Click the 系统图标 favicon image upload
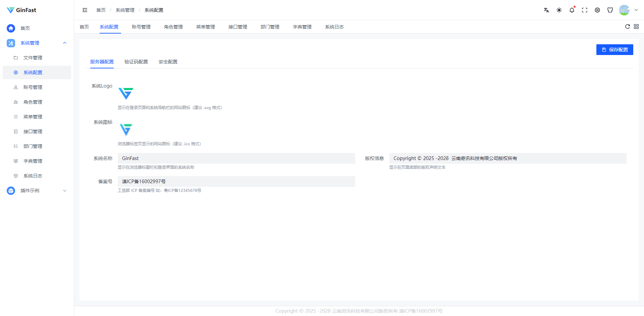The width and height of the screenshot is (644, 316). pyautogui.click(x=126, y=130)
